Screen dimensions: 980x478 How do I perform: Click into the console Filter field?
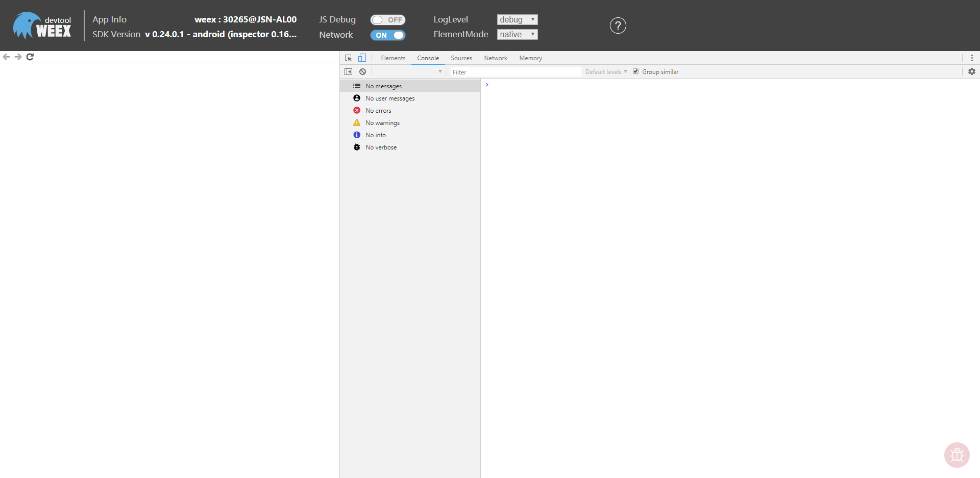point(514,72)
